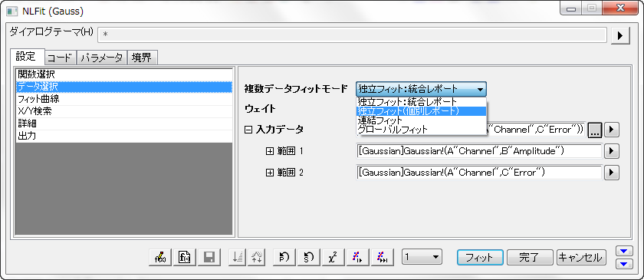644x280 pixels.
Task: Click the save function floppy disk icon
Action: pos(209,258)
